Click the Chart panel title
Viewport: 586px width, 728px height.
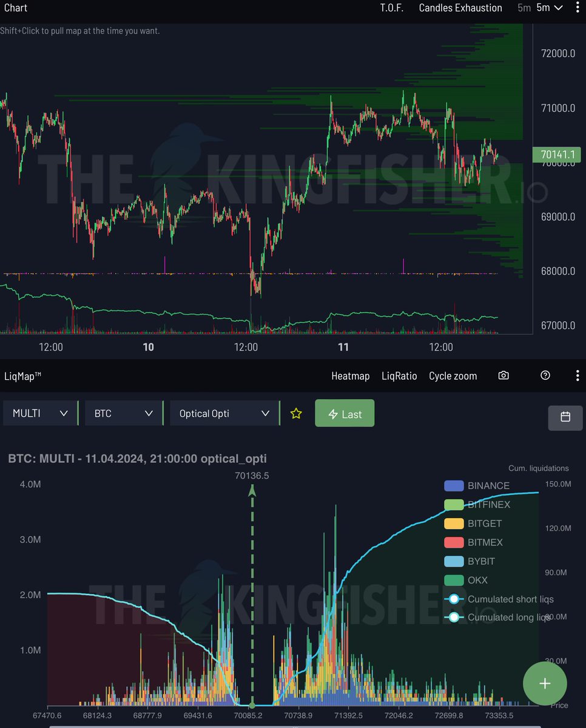pyautogui.click(x=16, y=8)
